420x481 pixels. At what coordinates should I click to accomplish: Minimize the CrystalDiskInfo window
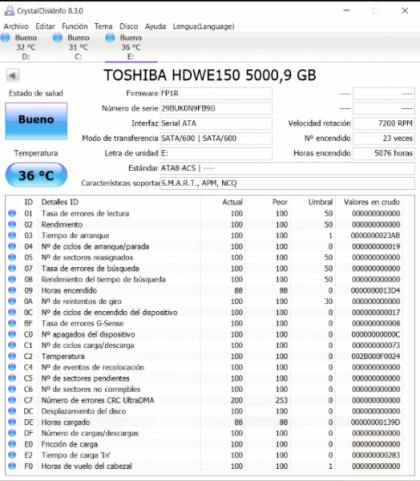[x=347, y=11]
